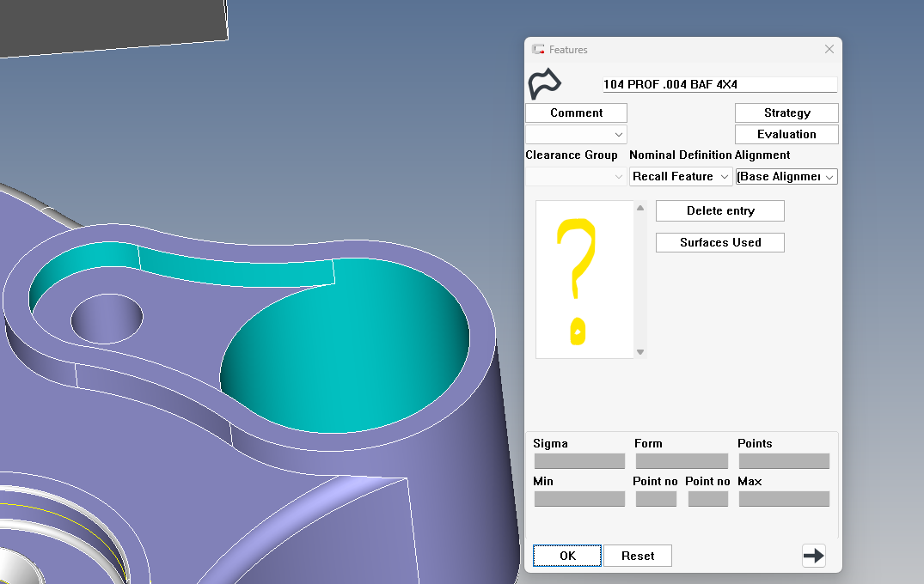Viewport: 924px width, 584px height.
Task: Click the preview list scroll-up arrow
Action: coord(639,208)
